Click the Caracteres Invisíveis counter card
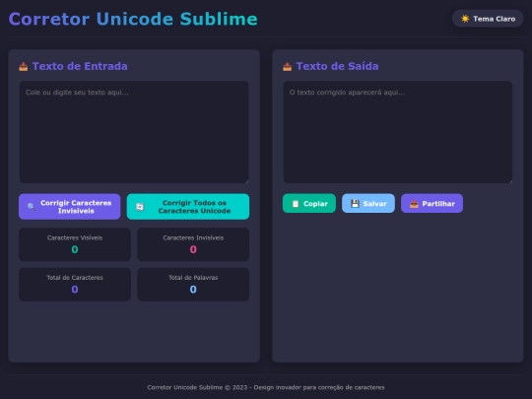This screenshot has height=399, width=532. (193, 244)
